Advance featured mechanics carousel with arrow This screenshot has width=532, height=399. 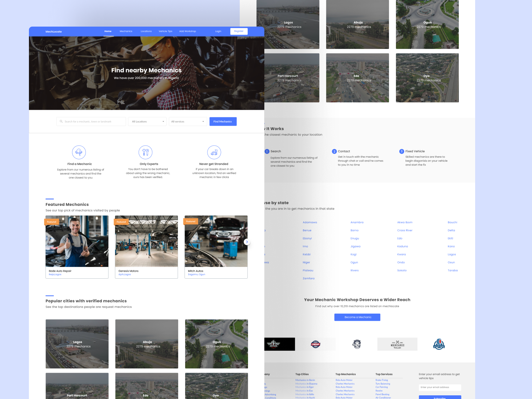[x=247, y=242]
